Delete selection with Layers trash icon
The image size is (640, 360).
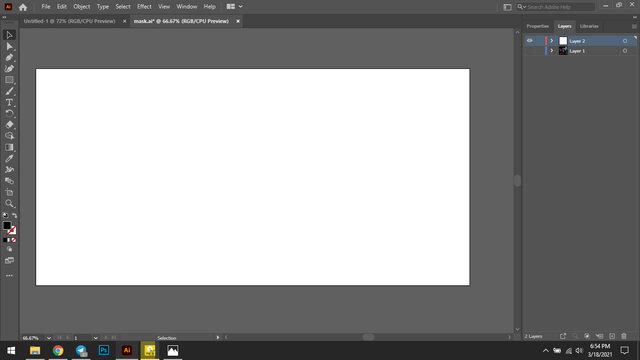click(624, 336)
